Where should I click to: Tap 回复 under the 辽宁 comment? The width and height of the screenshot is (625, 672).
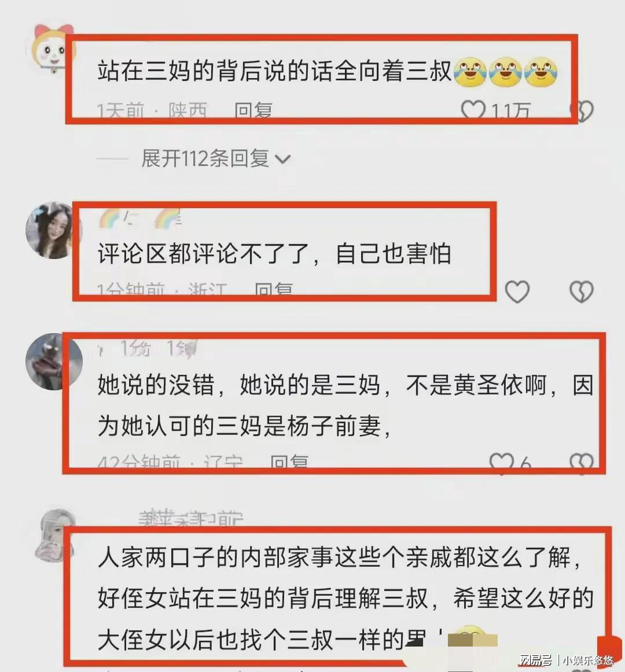[289, 462]
